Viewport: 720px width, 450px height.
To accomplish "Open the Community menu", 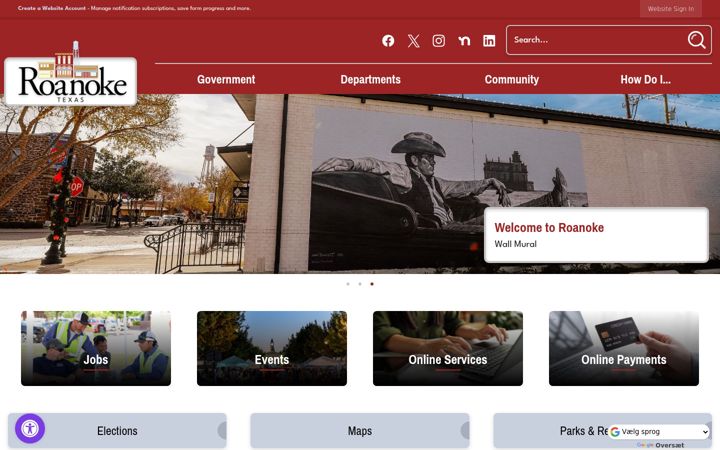I will [x=512, y=79].
